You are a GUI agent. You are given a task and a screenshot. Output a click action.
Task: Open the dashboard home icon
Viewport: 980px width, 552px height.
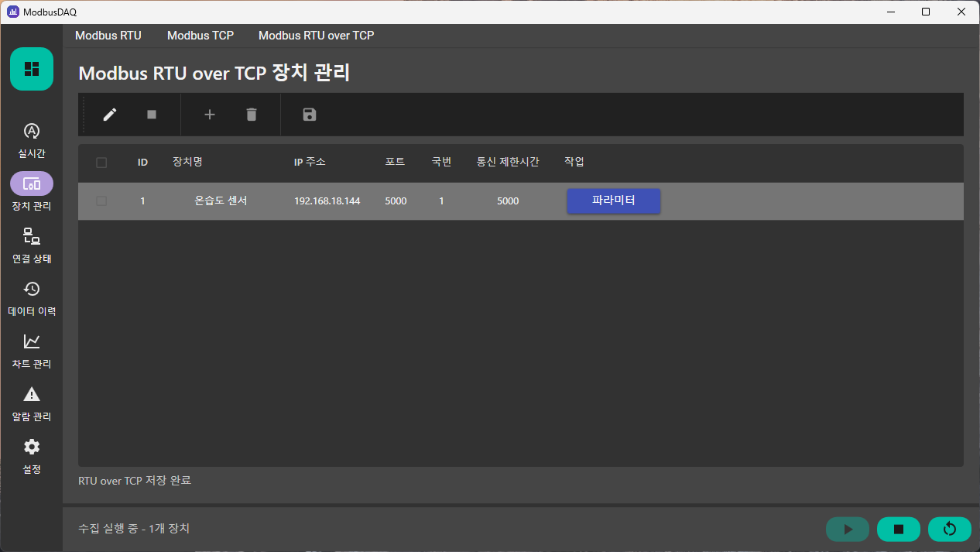coord(32,69)
